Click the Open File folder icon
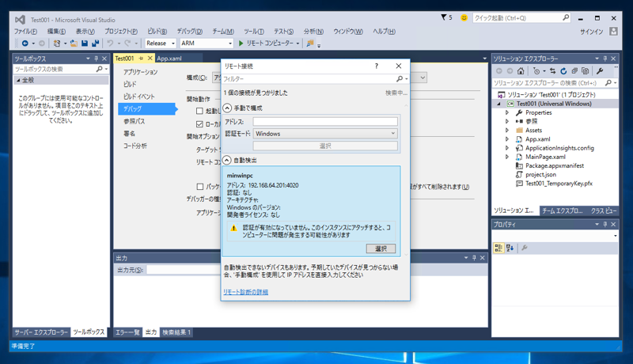The image size is (633, 364). click(x=74, y=44)
